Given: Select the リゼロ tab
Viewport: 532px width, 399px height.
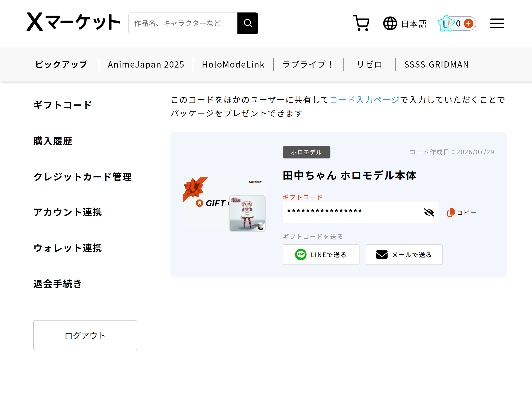Looking at the screenshot, I should click(x=369, y=64).
